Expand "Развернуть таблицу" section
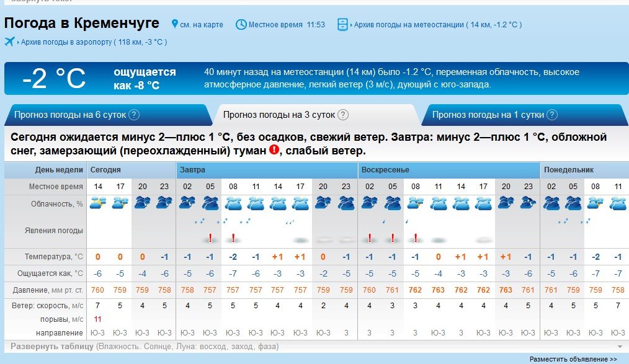The height and width of the screenshot is (364, 629). click(53, 347)
